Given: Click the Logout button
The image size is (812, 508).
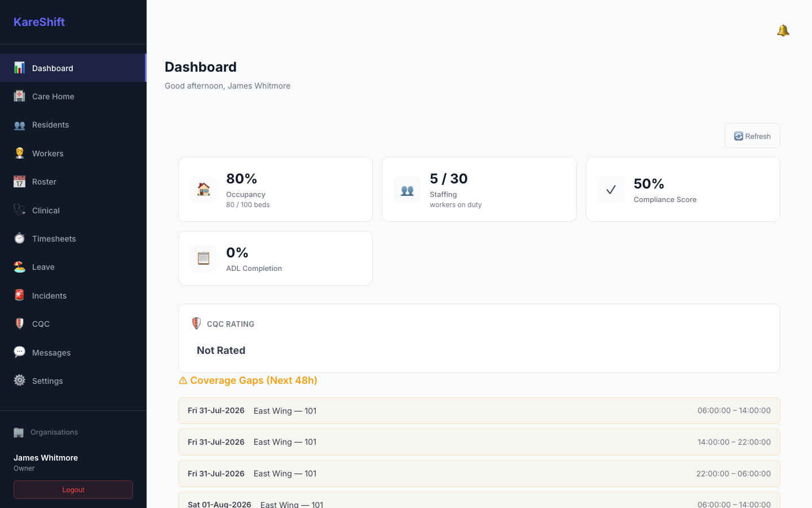Looking at the screenshot, I should (x=73, y=490).
